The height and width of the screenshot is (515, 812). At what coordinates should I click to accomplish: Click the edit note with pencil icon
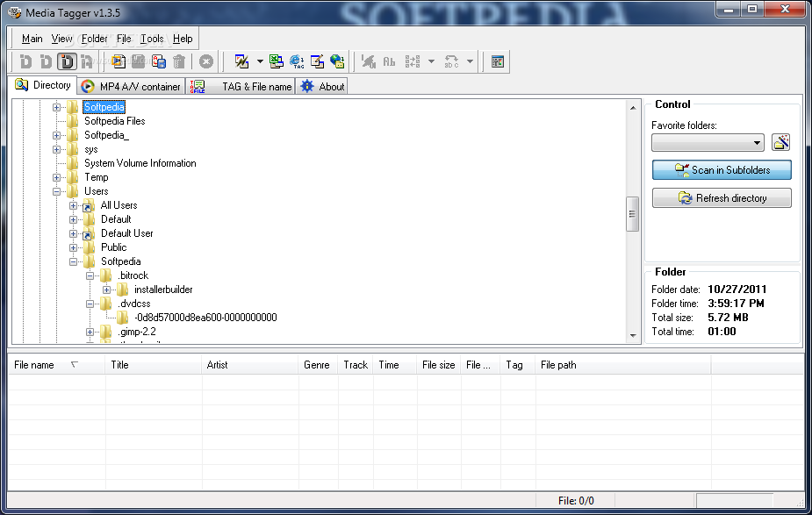(x=317, y=61)
